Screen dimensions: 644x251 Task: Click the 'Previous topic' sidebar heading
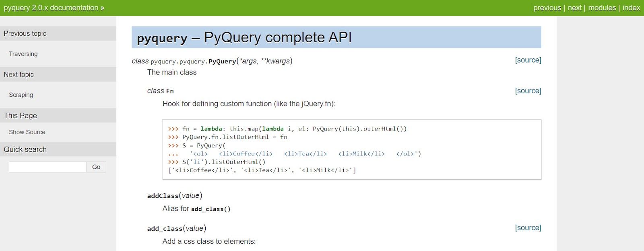25,33
